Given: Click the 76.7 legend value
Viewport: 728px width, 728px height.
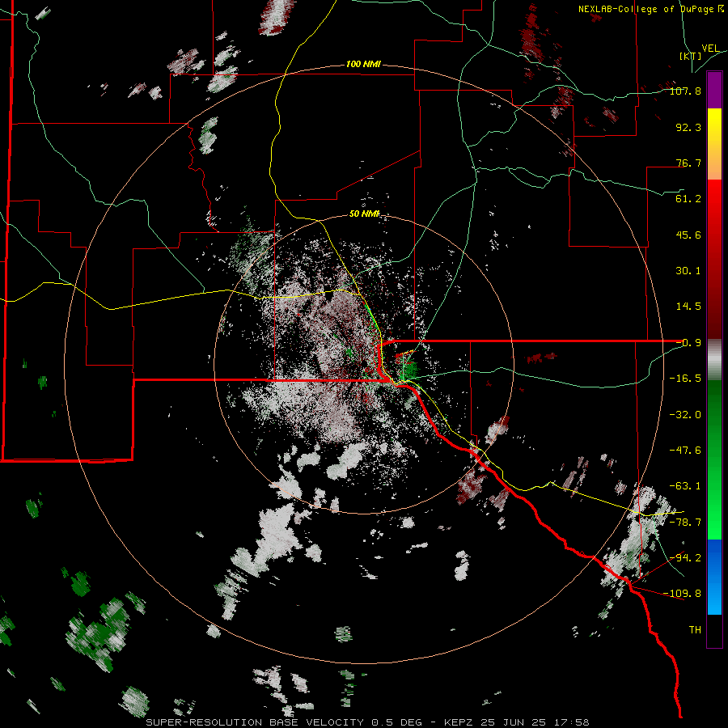Looking at the screenshot, I should click(x=688, y=163).
